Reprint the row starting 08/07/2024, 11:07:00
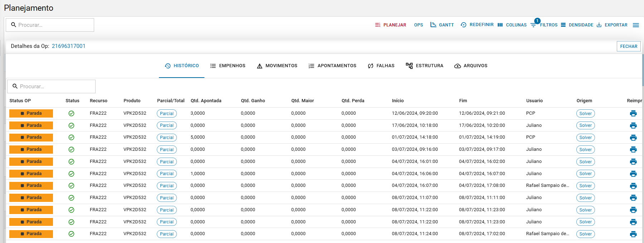Viewport: 644px width, 243px height. (633, 198)
